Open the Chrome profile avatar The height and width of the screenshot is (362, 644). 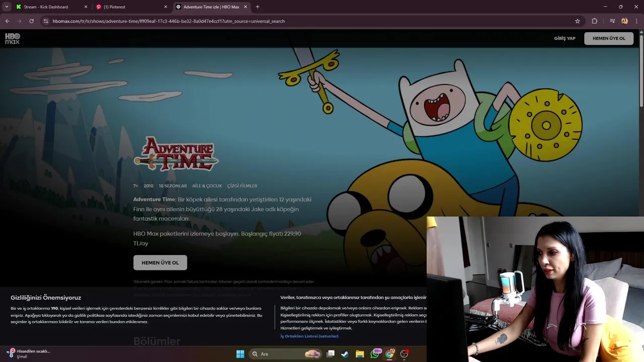pyautogui.click(x=625, y=21)
